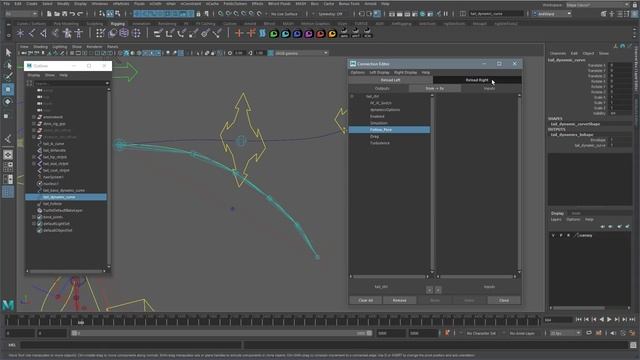Activate the Move tool in toolbox
Image resolution: width=640 pixels, height=360 pixels.
coord(8,89)
